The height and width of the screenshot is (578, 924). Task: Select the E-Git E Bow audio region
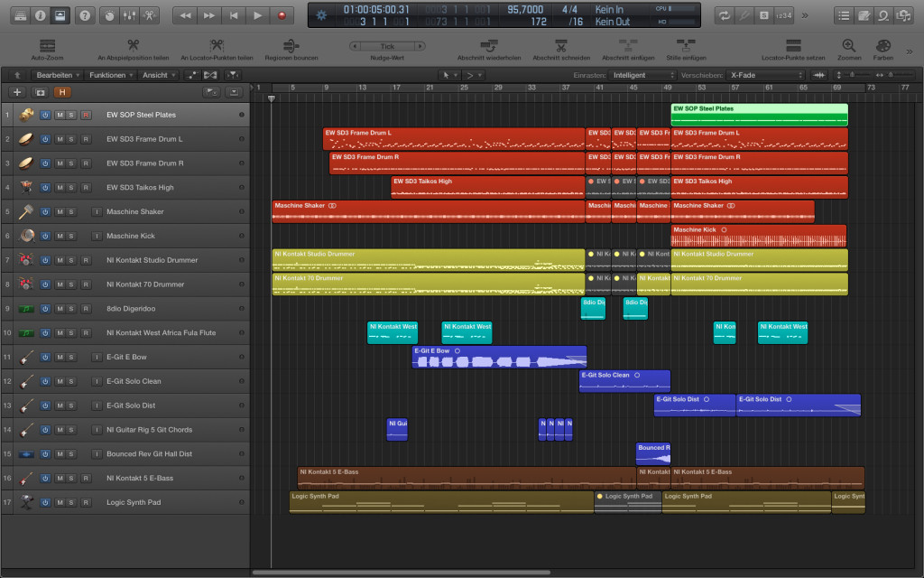pyautogui.click(x=499, y=357)
